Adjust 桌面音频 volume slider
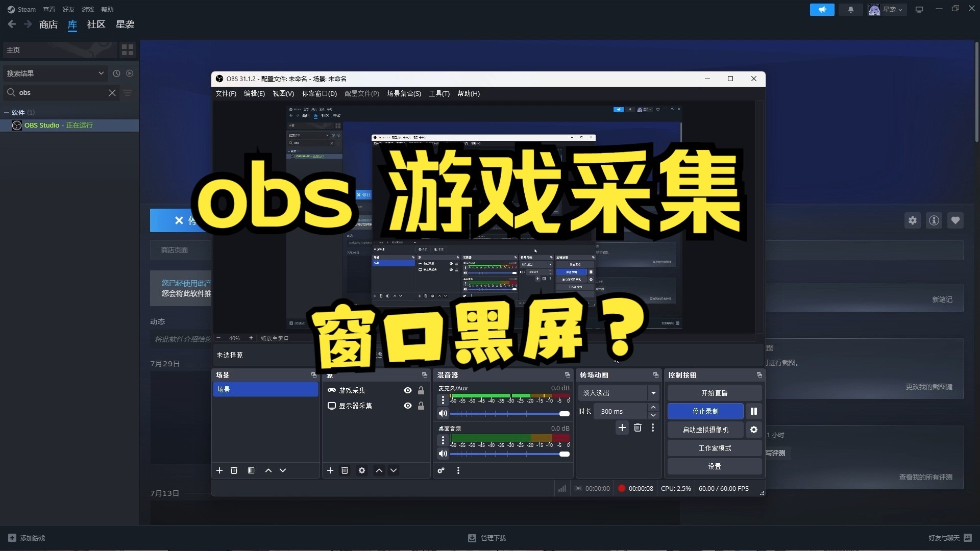The width and height of the screenshot is (980, 551). click(509, 454)
